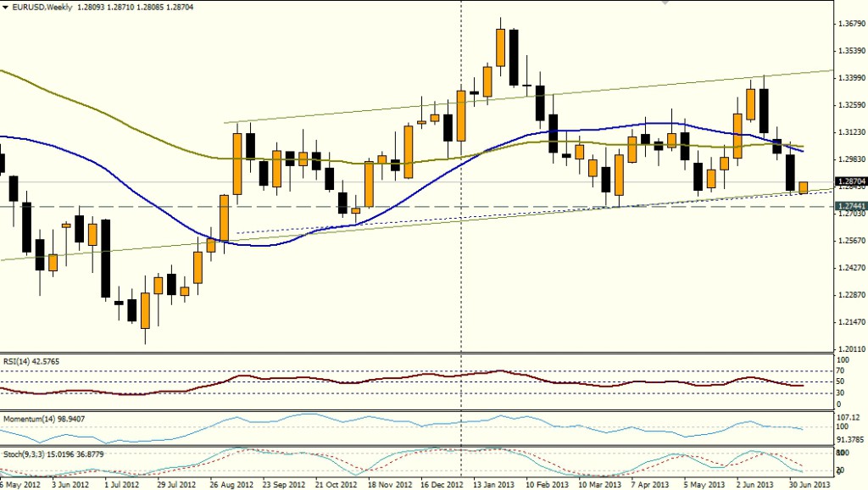Image resolution: width=868 pixels, height=490 pixels.
Task: Click the 26 Aug 2012 date label
Action: [229, 484]
